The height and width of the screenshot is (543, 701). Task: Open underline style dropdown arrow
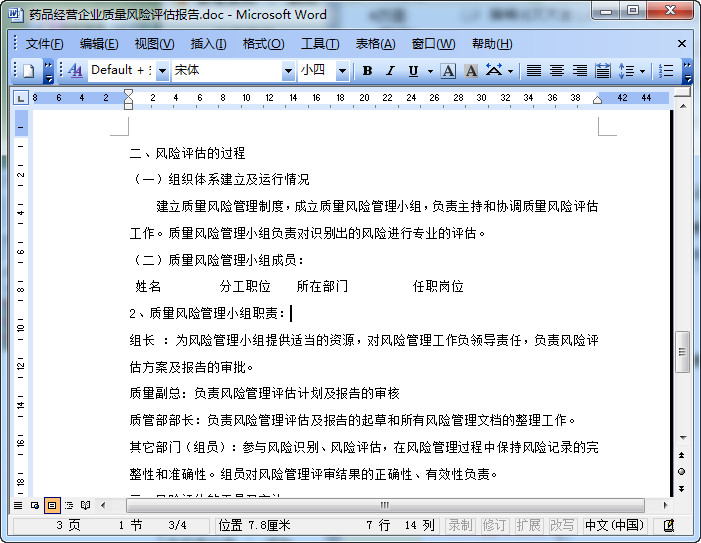pos(430,71)
